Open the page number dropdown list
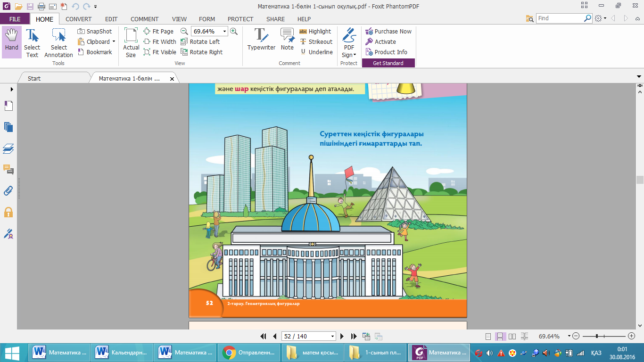Screen dimensions: 644x362 332,337
